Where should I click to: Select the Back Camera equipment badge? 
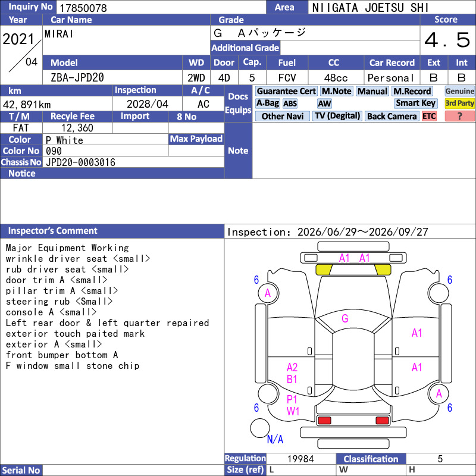[x=392, y=116]
